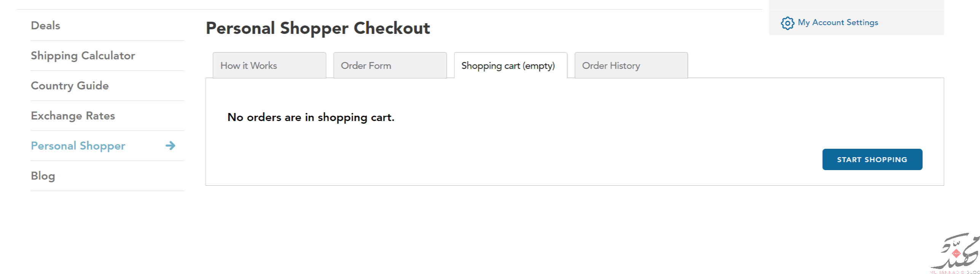This screenshot has height=274, width=980.
Task: Click the arrow icon next to Personal Shopper
Action: (171, 145)
